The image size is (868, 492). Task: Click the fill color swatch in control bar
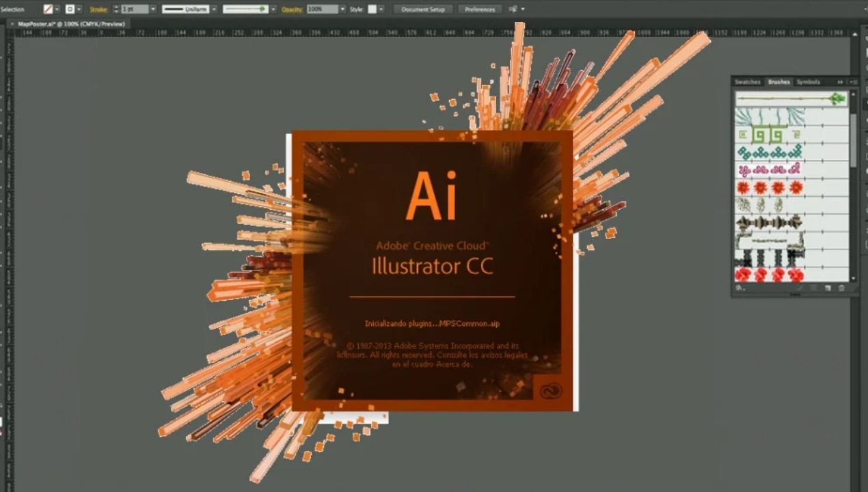pyautogui.click(x=48, y=10)
